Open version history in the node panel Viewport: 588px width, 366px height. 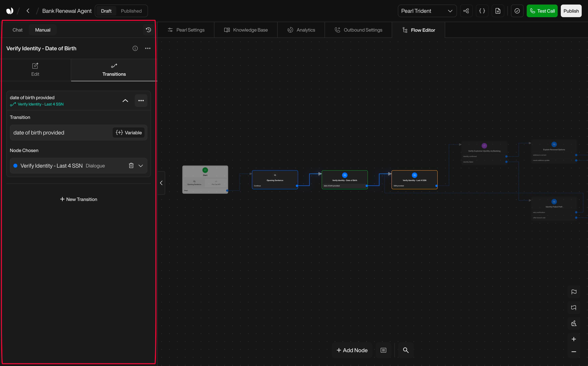coord(148,30)
